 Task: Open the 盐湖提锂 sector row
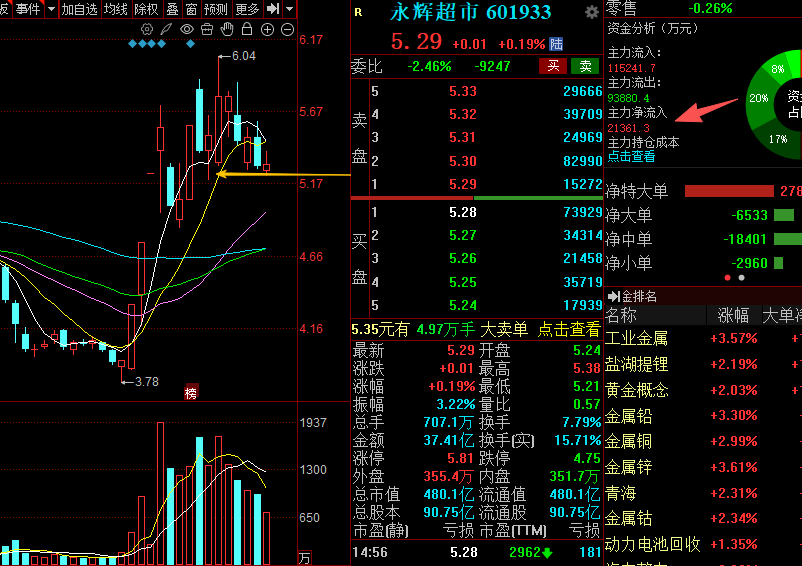point(703,364)
